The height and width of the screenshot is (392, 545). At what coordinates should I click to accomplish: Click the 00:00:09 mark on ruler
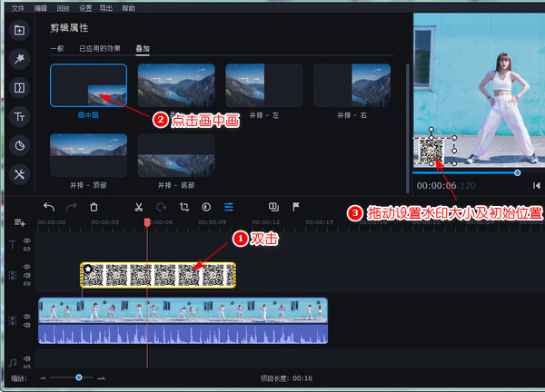point(212,222)
